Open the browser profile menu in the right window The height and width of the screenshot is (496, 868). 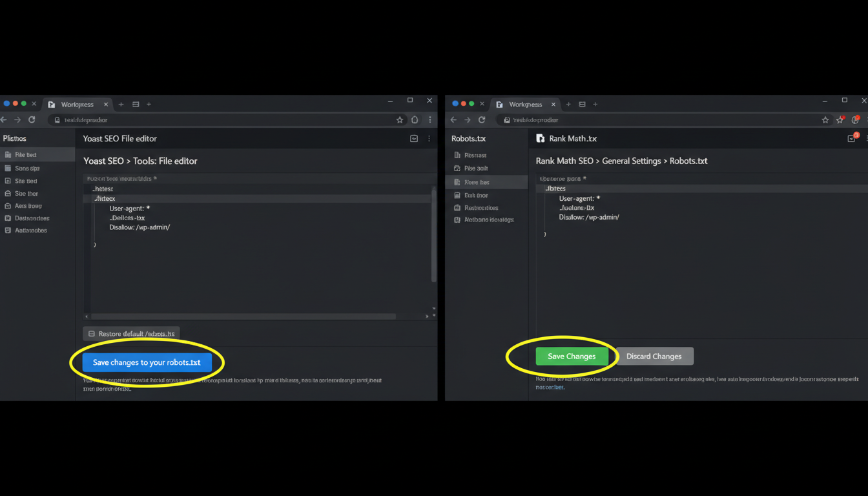855,119
